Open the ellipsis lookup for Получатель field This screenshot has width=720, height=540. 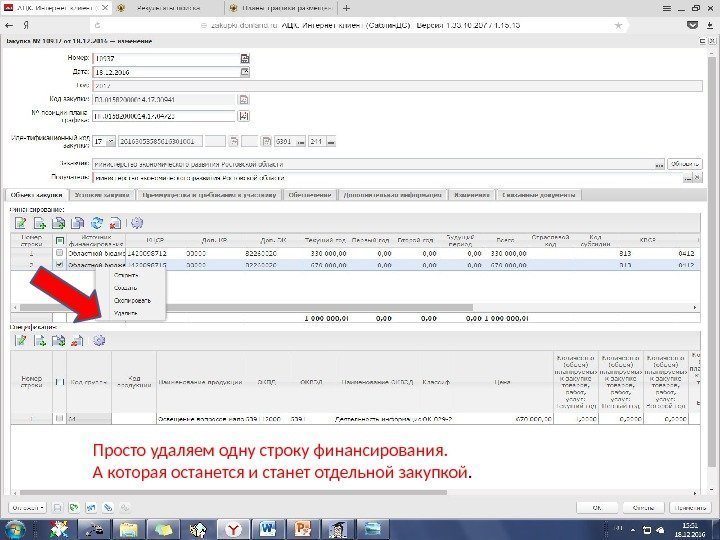point(687,178)
